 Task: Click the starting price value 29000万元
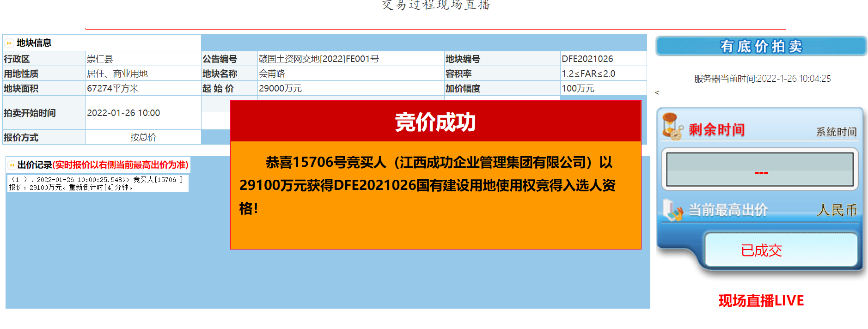pyautogui.click(x=280, y=89)
